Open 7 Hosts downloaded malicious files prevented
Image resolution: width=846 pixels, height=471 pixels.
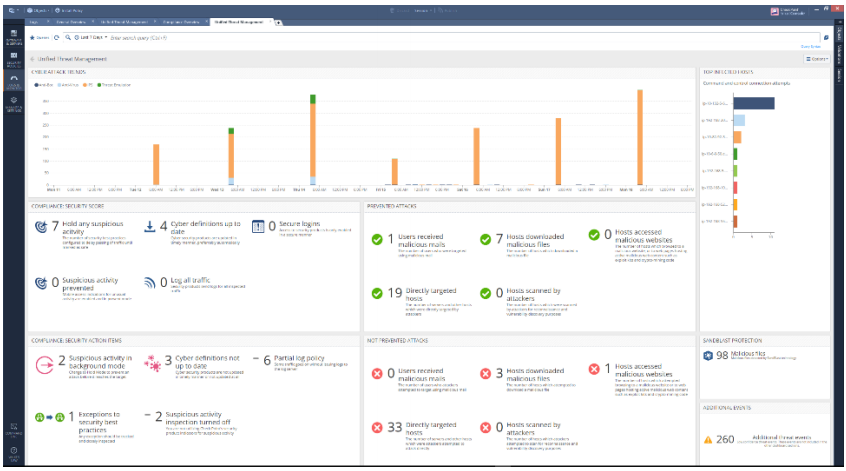pos(530,244)
